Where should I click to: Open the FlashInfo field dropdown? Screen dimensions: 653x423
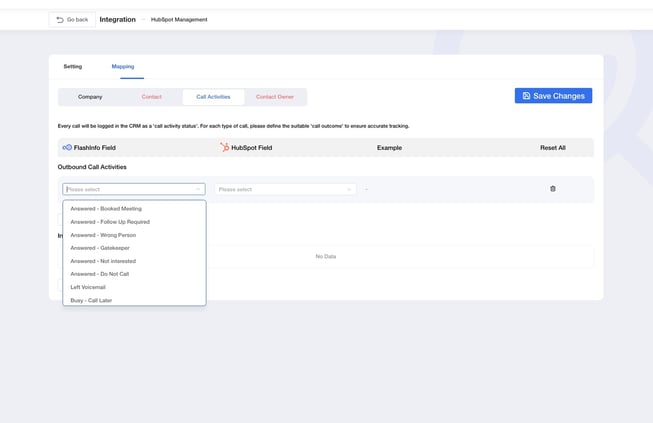tap(134, 189)
